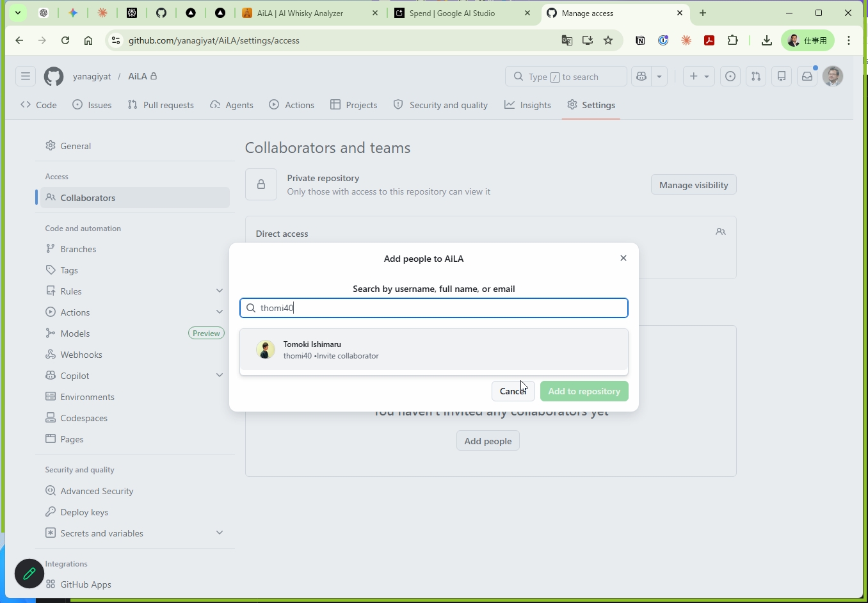Reload the page with browser refresh
The height and width of the screenshot is (603, 868).
coord(65,40)
